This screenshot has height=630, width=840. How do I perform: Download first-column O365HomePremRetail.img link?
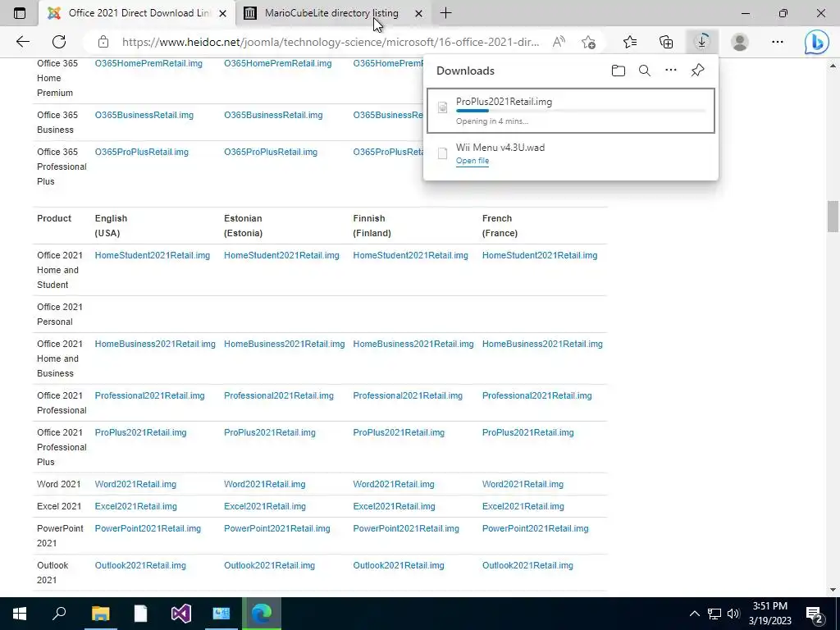click(x=148, y=63)
